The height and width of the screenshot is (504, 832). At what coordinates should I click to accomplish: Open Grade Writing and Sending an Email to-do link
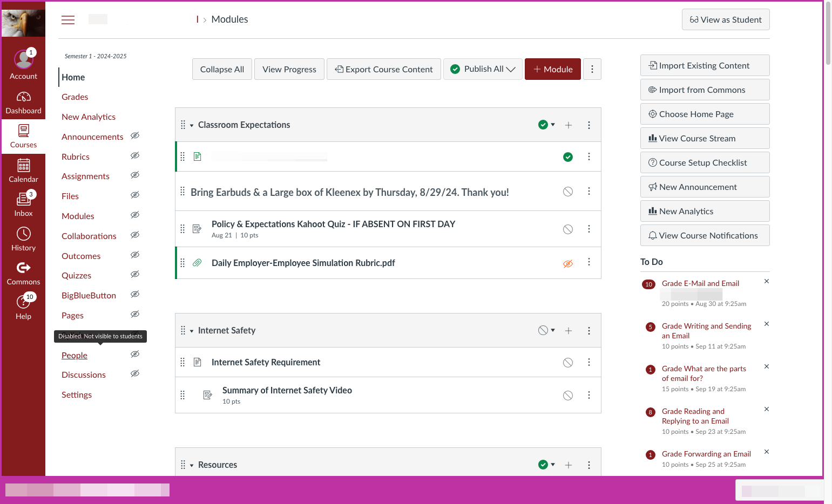[706, 331]
